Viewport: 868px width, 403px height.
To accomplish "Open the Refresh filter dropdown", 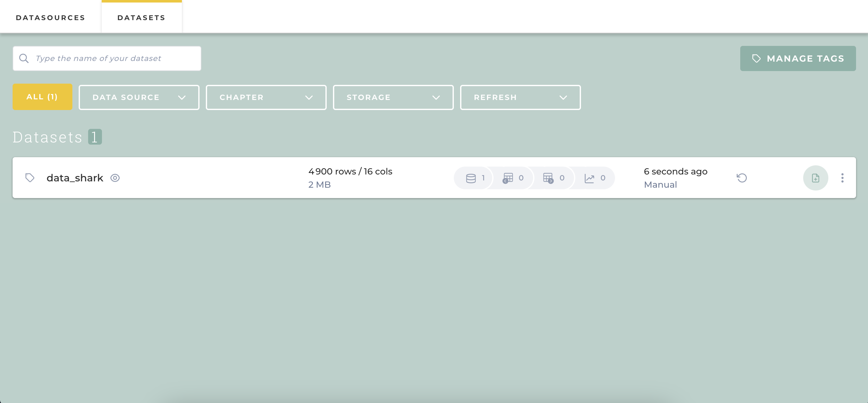I will [x=520, y=97].
